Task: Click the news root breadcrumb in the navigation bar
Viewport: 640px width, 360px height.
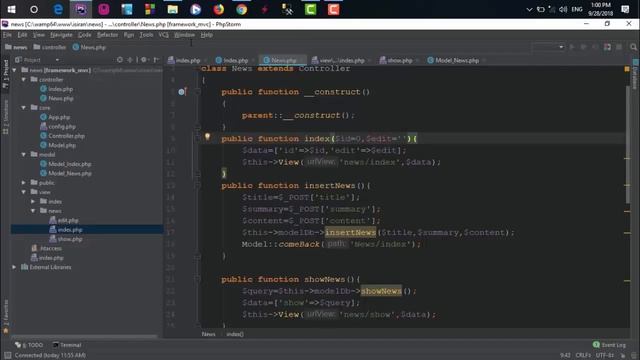Action: (16, 47)
